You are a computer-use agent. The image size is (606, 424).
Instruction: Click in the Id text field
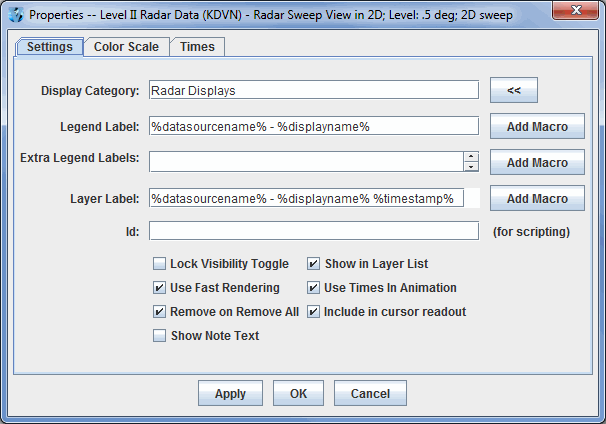[314, 231]
